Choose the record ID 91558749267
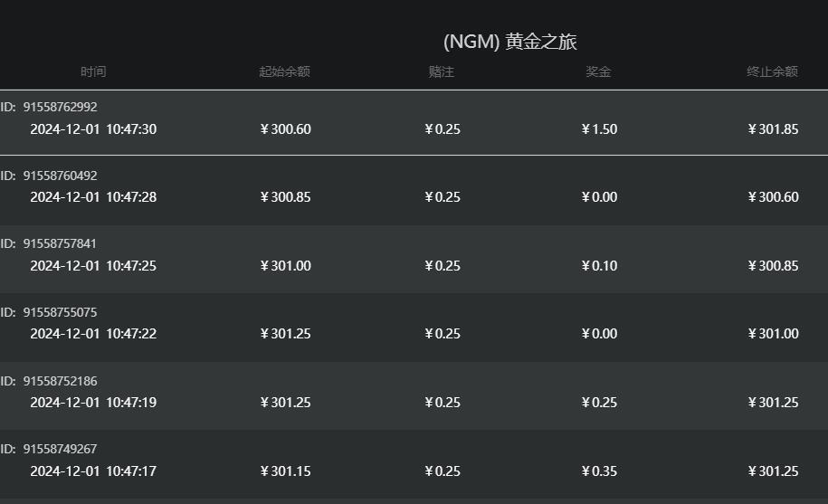This screenshot has height=504, width=828. coord(60,449)
